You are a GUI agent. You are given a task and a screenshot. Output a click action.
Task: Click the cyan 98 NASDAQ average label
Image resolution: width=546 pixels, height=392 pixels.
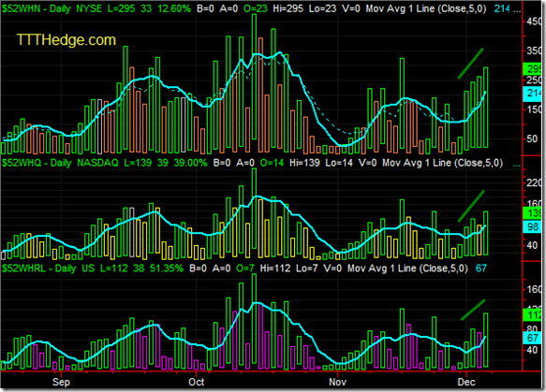tap(532, 226)
